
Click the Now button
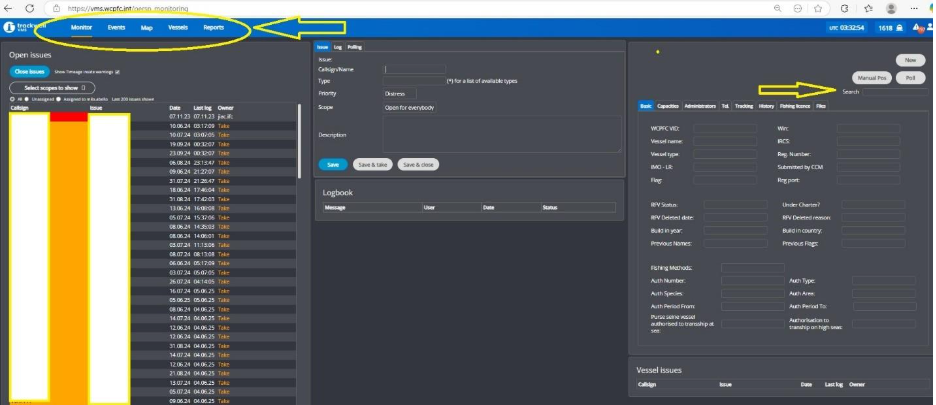click(910, 60)
